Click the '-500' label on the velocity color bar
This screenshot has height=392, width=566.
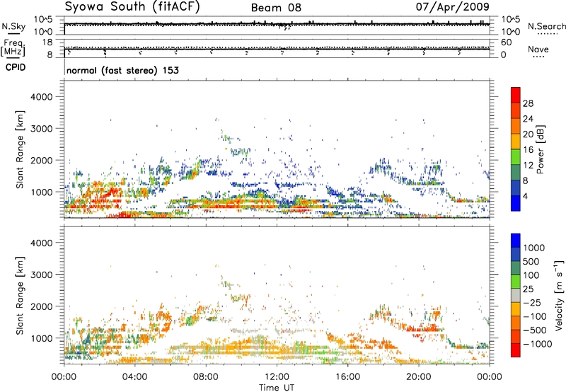point(535,330)
